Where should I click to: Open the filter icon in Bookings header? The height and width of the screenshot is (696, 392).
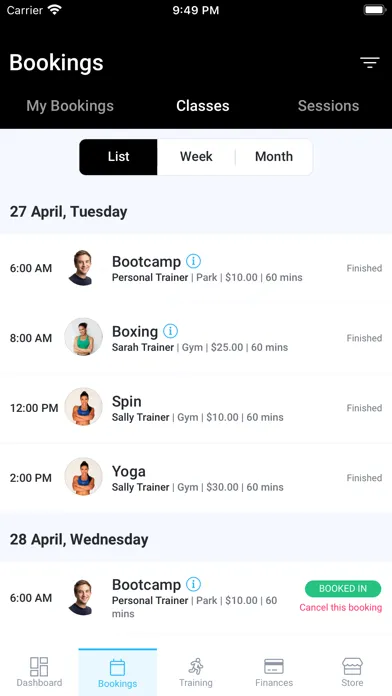tap(369, 63)
